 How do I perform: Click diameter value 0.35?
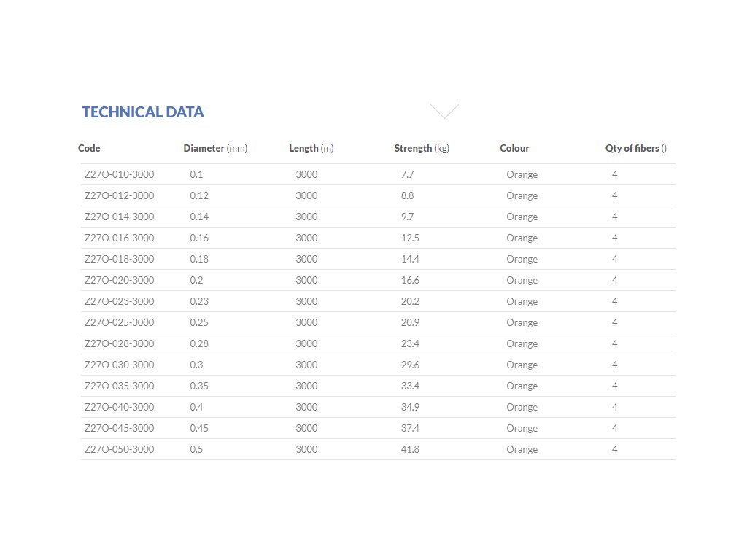click(x=199, y=386)
